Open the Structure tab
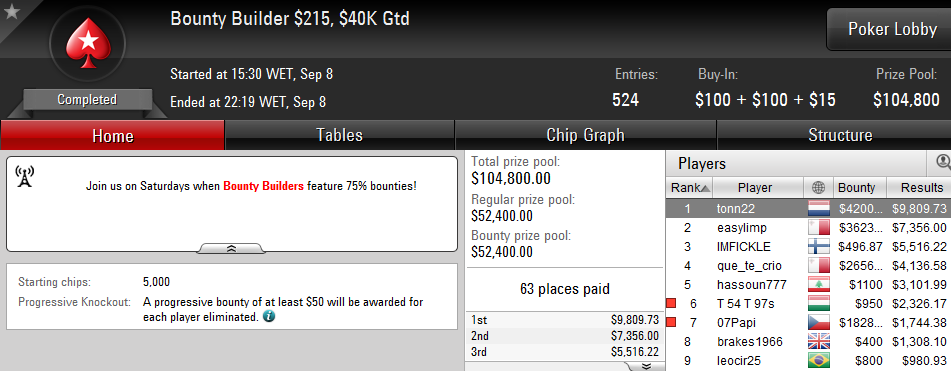The height and width of the screenshot is (371, 951). tap(840, 135)
